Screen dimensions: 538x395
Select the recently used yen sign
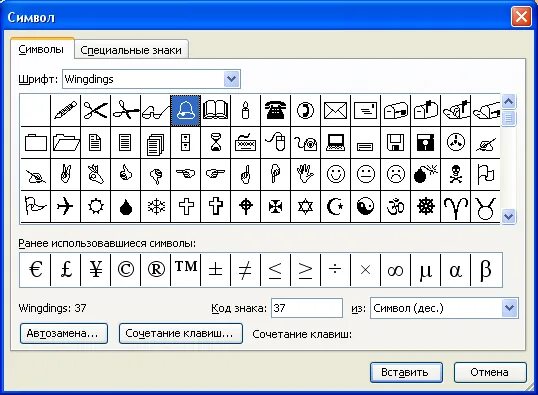point(95,270)
